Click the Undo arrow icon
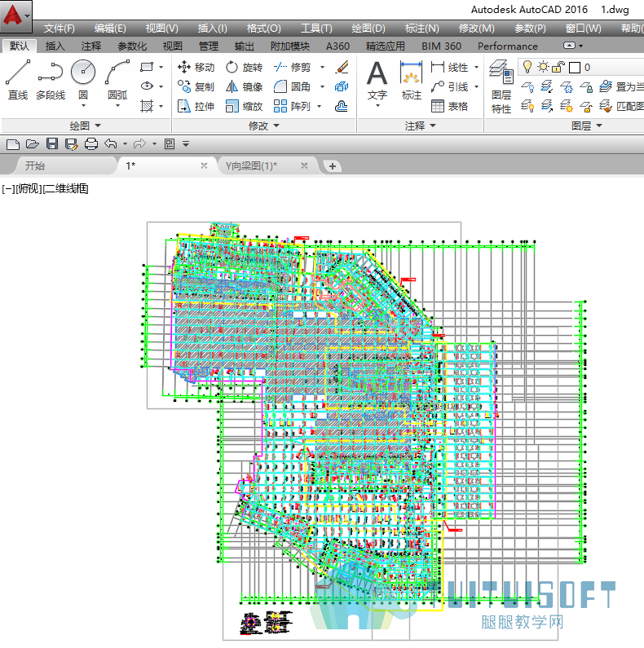The width and height of the screenshot is (644, 648). click(x=110, y=143)
